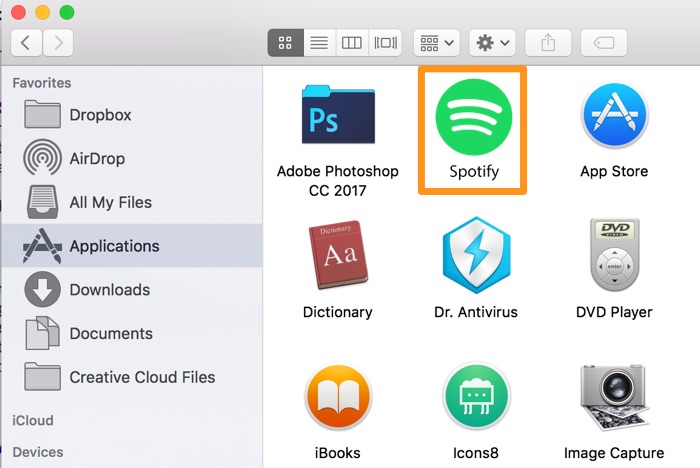Click the Creative Cloud Files label

142,377
